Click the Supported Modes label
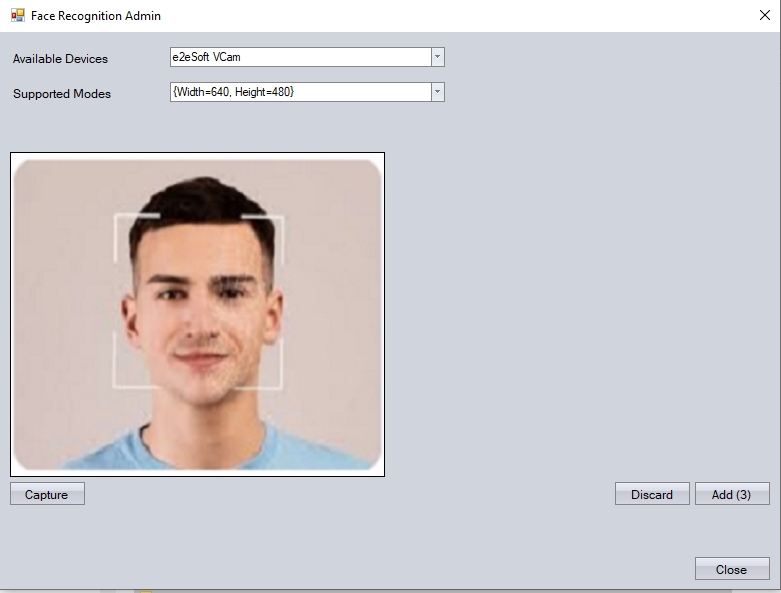Screen dimensions: 781x593 pyautogui.click(x=62, y=94)
